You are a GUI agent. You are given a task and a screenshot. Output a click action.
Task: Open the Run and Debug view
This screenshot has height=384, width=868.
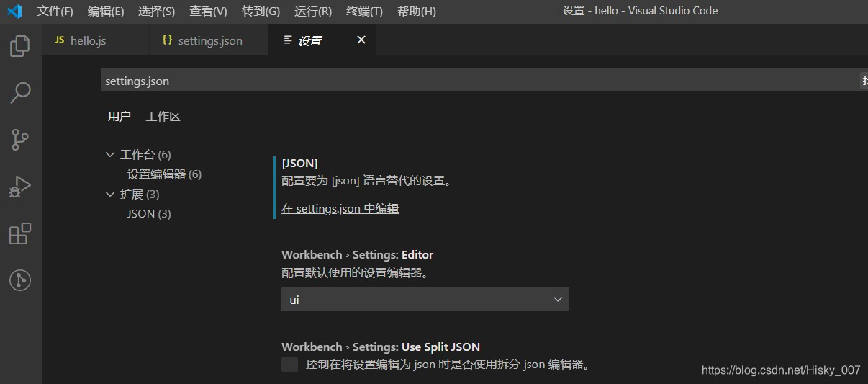point(20,187)
